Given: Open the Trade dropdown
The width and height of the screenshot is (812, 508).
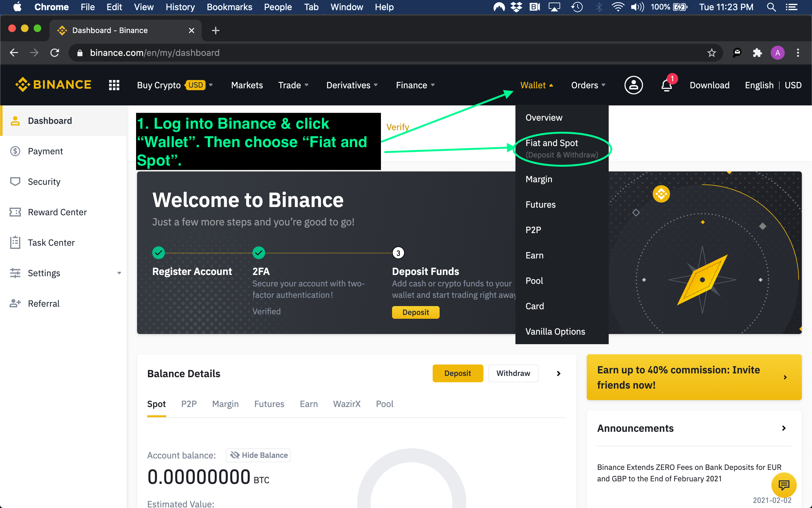Looking at the screenshot, I should 293,85.
